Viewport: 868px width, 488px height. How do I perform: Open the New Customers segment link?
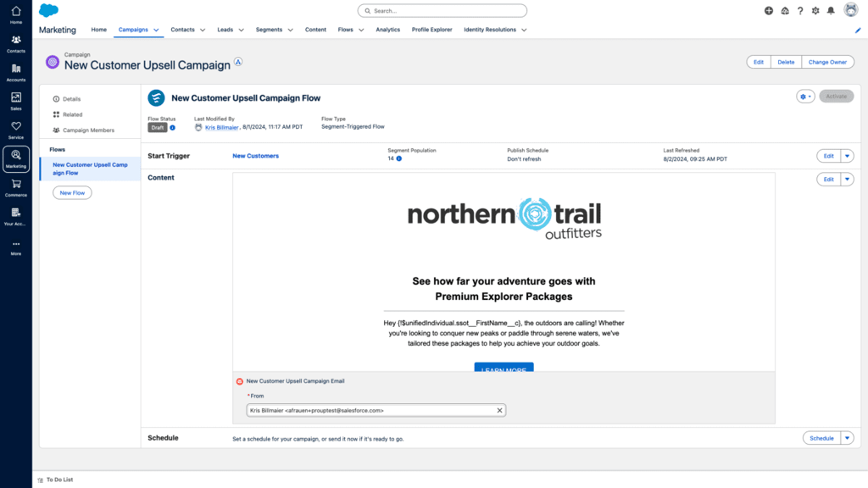pos(256,156)
